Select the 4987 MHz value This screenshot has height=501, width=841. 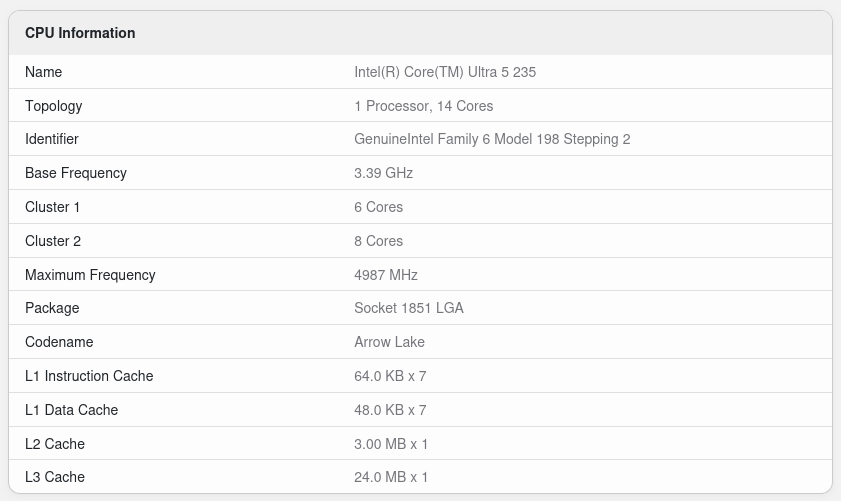tap(386, 275)
